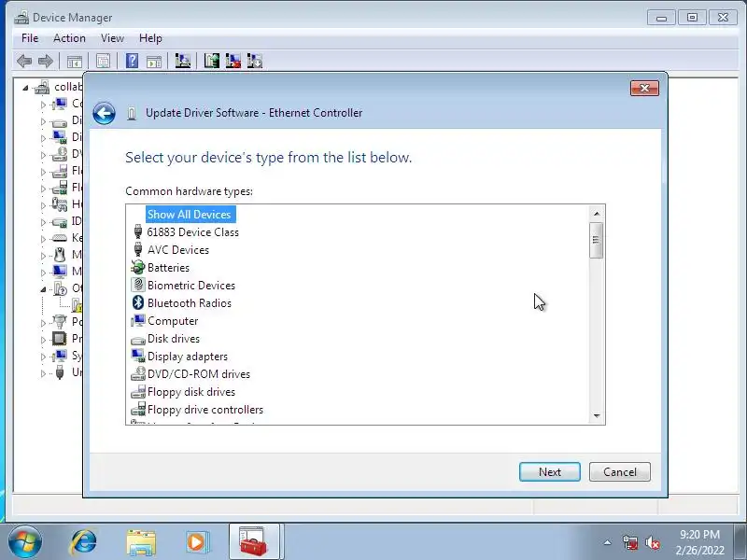Image resolution: width=747 pixels, height=560 pixels.
Task: Click the Cancel button
Action: tap(620, 472)
